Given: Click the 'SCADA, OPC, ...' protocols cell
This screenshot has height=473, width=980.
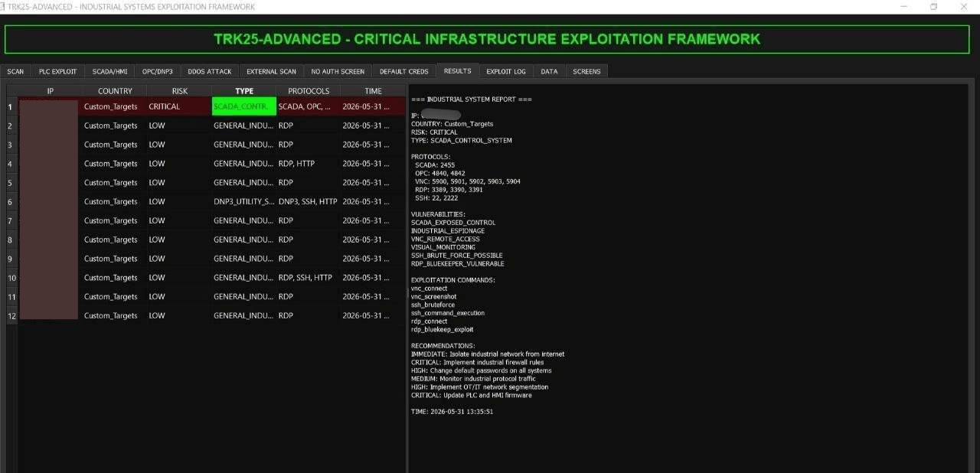Looking at the screenshot, I should coord(309,106).
